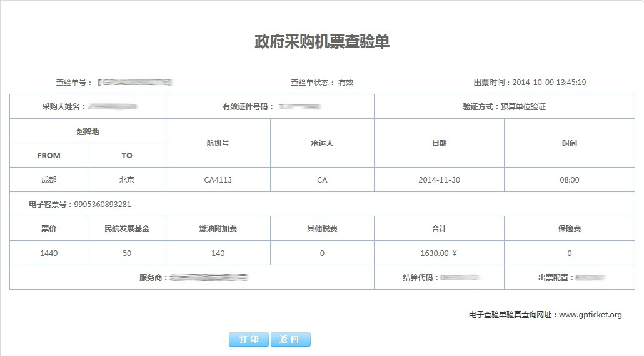This screenshot has height=356, width=644.
Task: Click the 航班号 column header
Action: point(218,143)
